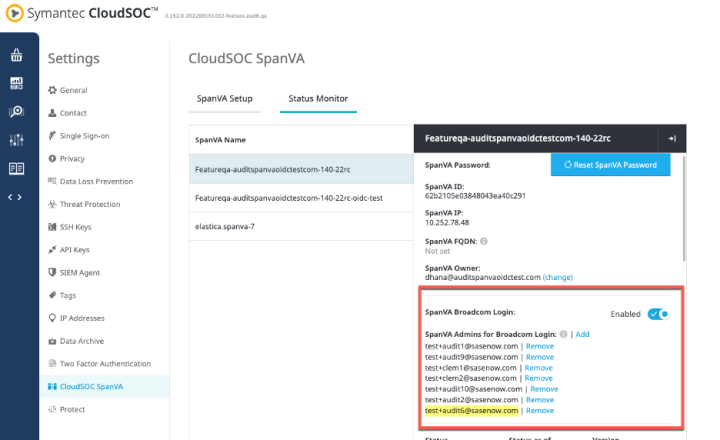Click info icon beside SpanVA Admins for Broadcom Login
Screen dimensions: 720x440
pos(563,334)
